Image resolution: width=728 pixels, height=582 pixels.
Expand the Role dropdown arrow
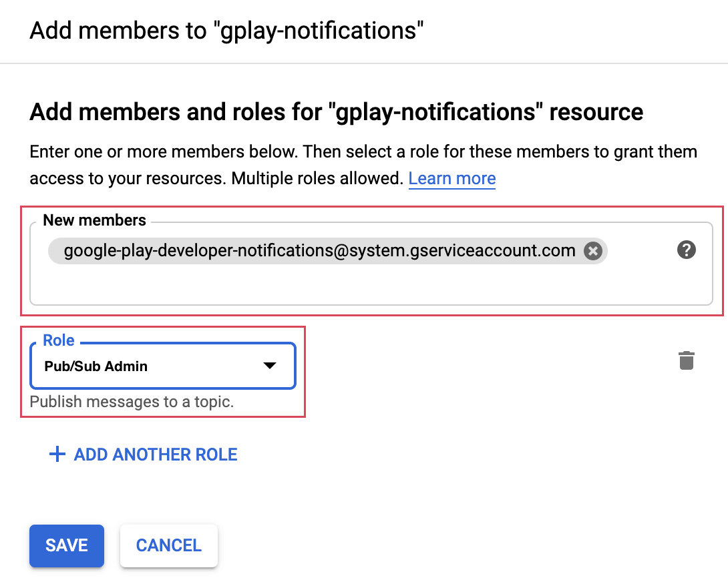[269, 366]
